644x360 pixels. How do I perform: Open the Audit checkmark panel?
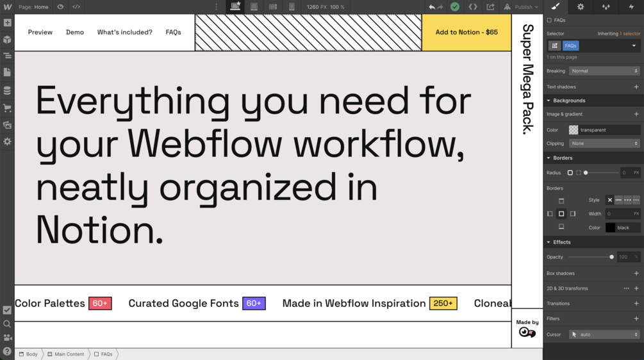(x=8, y=310)
